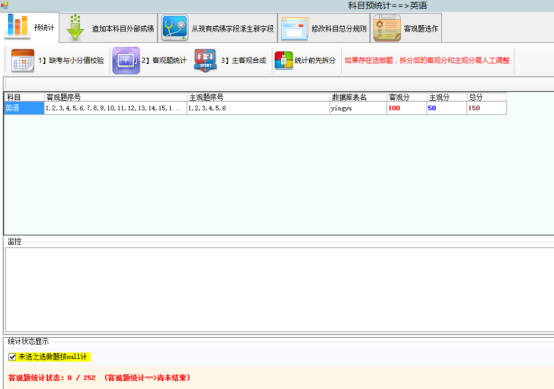Start 2】客观题统计 using the purple monitor icon
This screenshot has height=389, width=554.
click(x=126, y=60)
